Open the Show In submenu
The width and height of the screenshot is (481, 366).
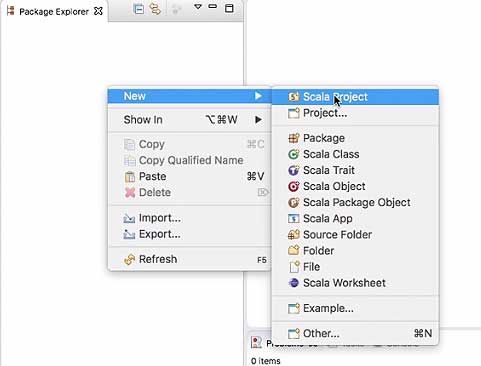(189, 120)
